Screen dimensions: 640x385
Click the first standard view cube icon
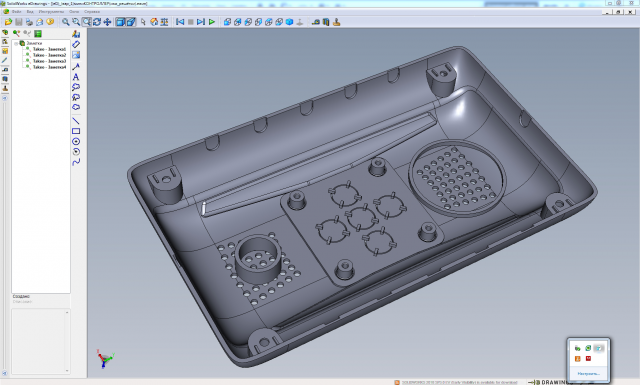pos(227,22)
